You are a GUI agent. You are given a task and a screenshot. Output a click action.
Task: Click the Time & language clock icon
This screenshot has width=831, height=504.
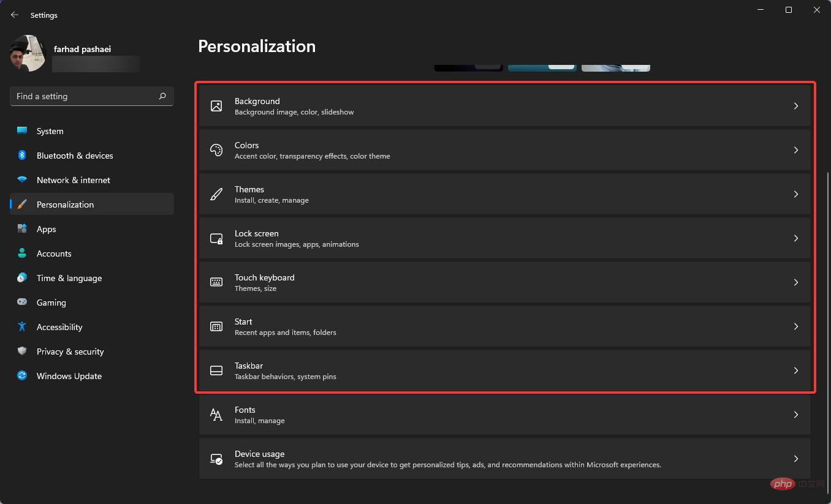tap(22, 278)
